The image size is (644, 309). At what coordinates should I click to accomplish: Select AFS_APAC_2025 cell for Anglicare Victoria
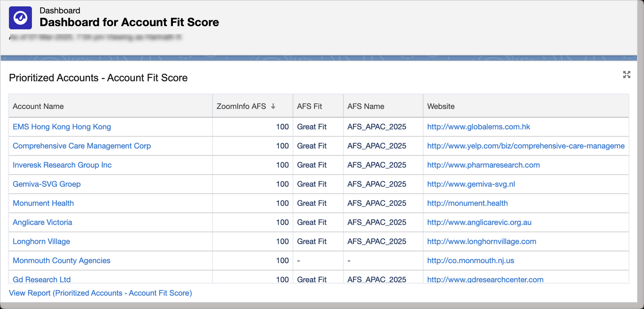point(383,222)
